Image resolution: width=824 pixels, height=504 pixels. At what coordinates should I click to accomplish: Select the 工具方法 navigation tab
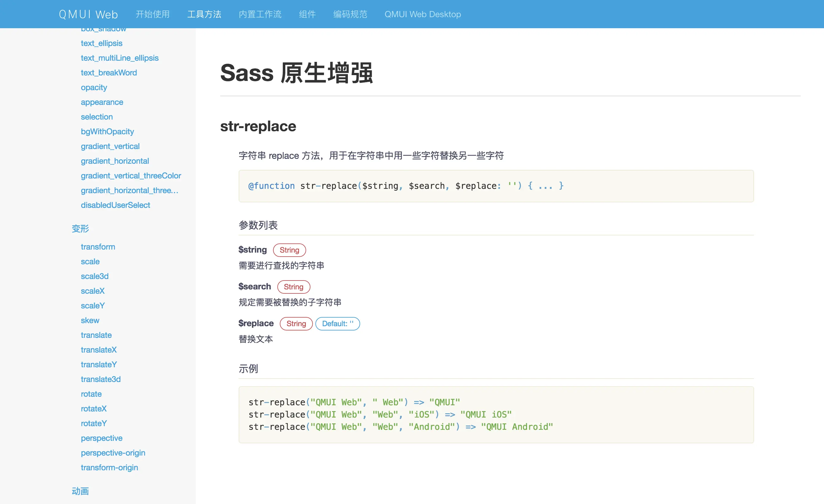pyautogui.click(x=204, y=14)
